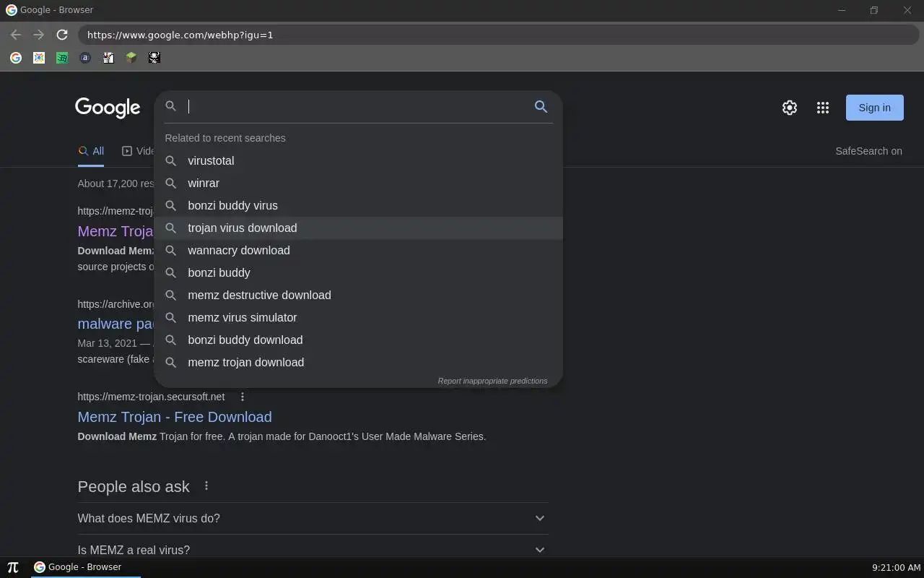Open 'Memz Trojan - Free Download' result link

(175, 417)
